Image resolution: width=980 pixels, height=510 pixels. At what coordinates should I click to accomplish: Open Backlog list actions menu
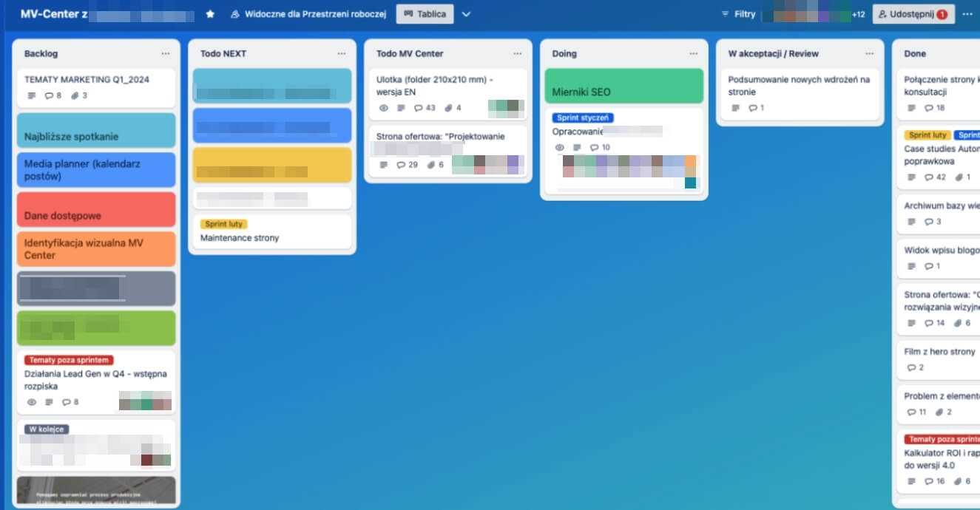pyautogui.click(x=166, y=54)
